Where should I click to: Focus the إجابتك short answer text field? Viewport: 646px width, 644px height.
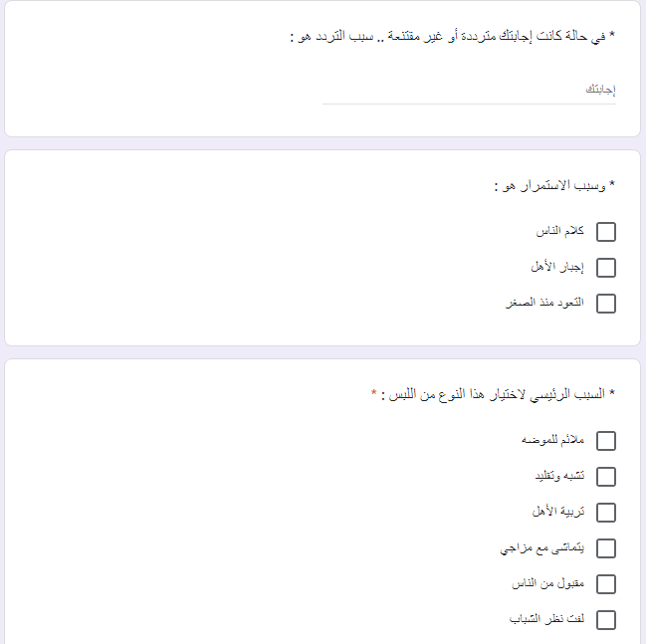click(x=469, y=90)
